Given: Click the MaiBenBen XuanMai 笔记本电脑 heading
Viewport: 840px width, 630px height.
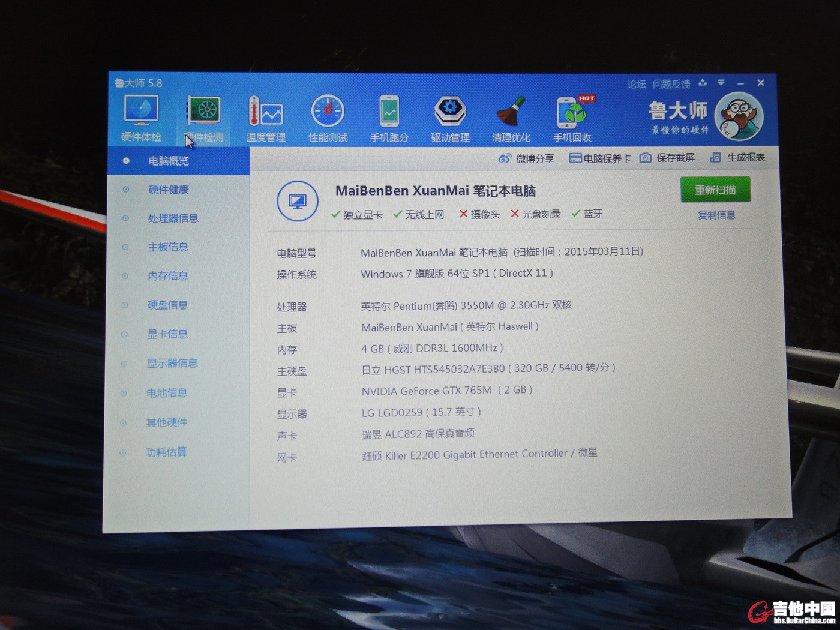Looking at the screenshot, I should 436,191.
